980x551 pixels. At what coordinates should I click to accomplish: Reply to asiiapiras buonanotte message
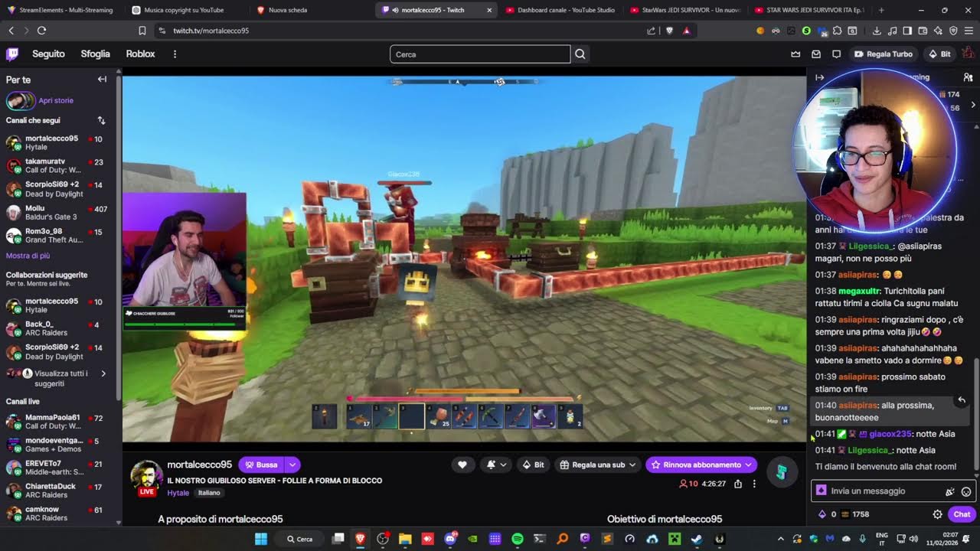(x=962, y=399)
